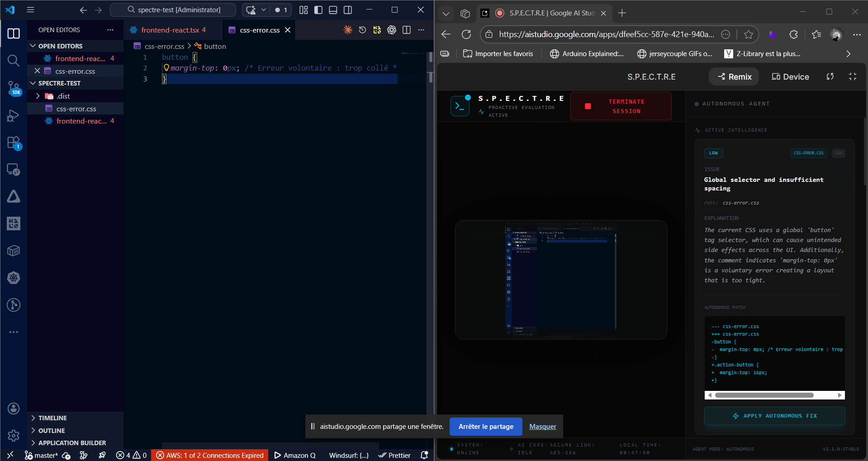The width and height of the screenshot is (868, 461).
Task: Click the Claude starburst icon in editor toolbar
Action: point(348,30)
